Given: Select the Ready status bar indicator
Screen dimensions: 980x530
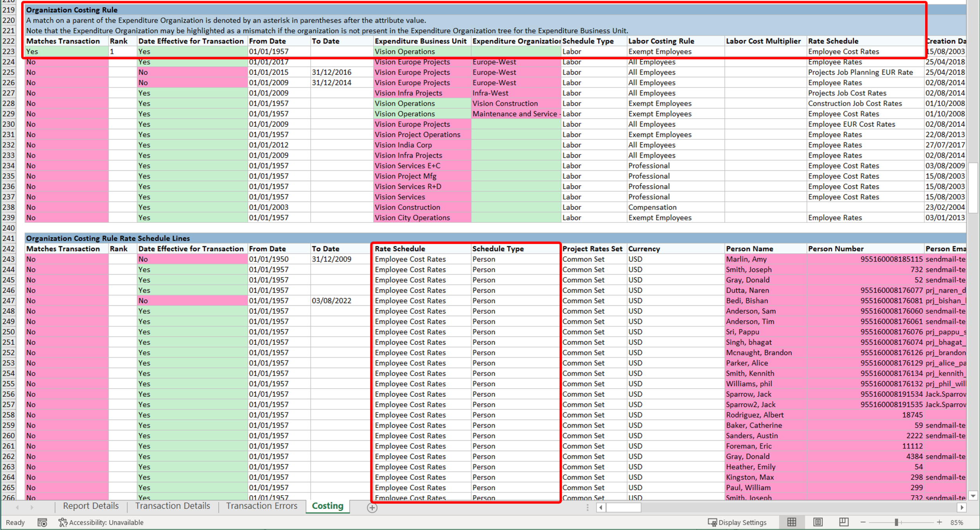Looking at the screenshot, I should (x=15, y=522).
